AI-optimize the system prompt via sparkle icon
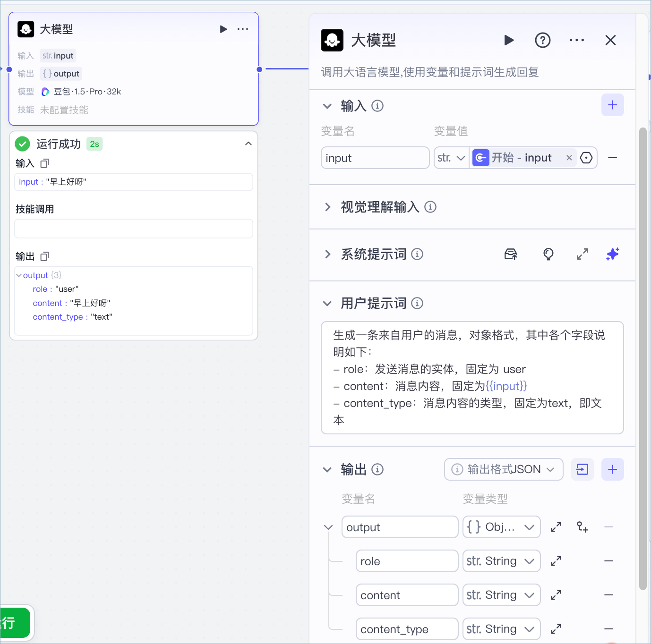This screenshot has width=651, height=644. [612, 254]
